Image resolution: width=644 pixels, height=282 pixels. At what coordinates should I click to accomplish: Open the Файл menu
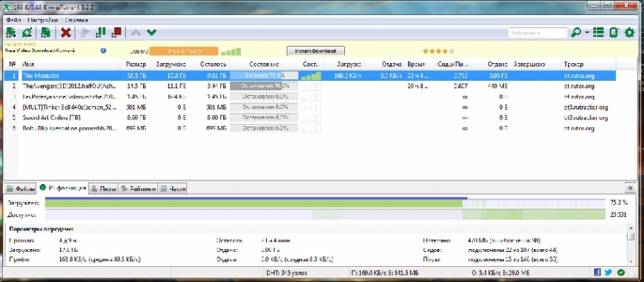(x=14, y=20)
